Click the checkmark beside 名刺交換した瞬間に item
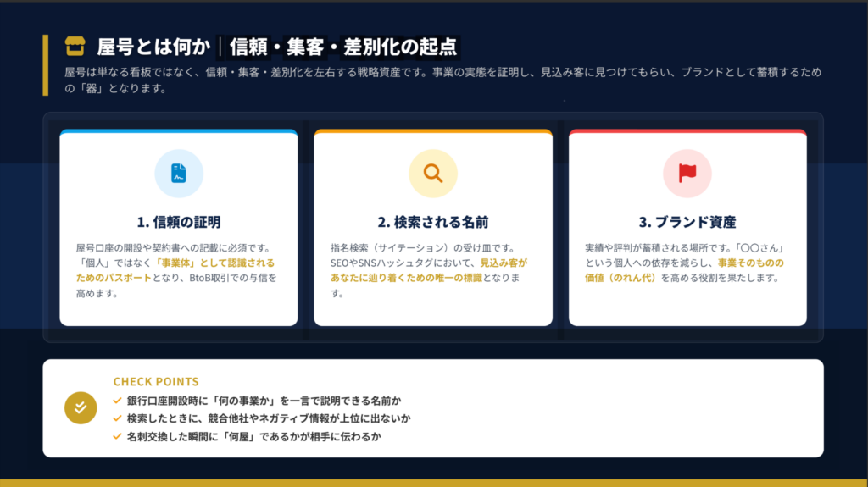 pyautogui.click(x=118, y=437)
